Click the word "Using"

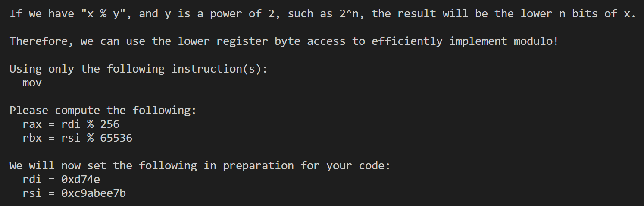point(25,69)
